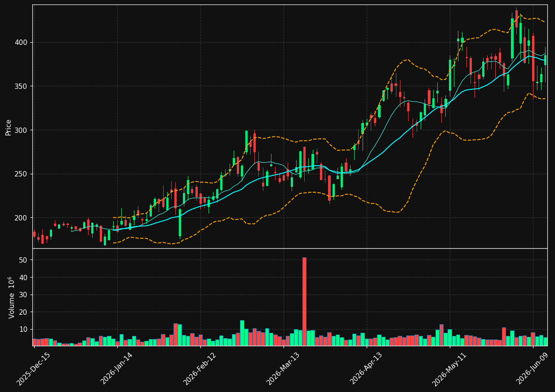Select the 2026-Feb-12 date label

coord(200,368)
